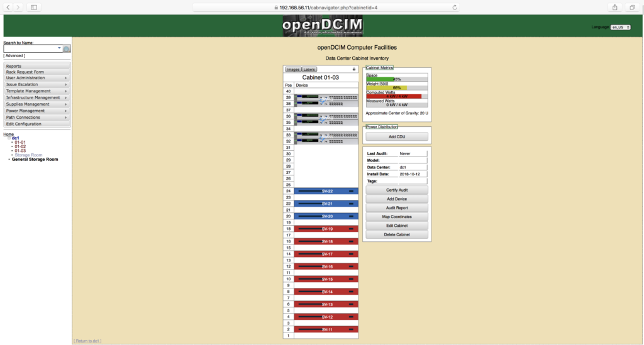
Task: Expand Template Management submenu
Action: 36,91
